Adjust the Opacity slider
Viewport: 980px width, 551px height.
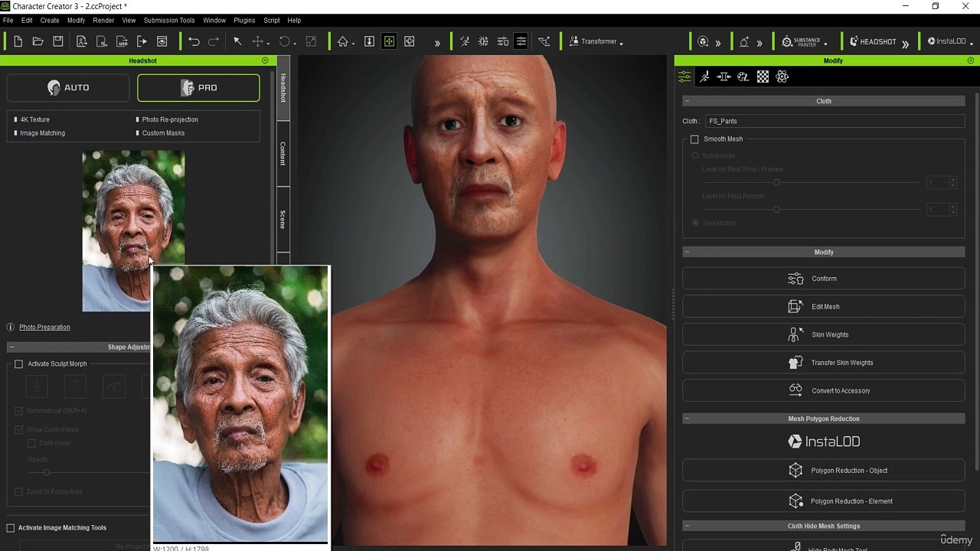46,472
